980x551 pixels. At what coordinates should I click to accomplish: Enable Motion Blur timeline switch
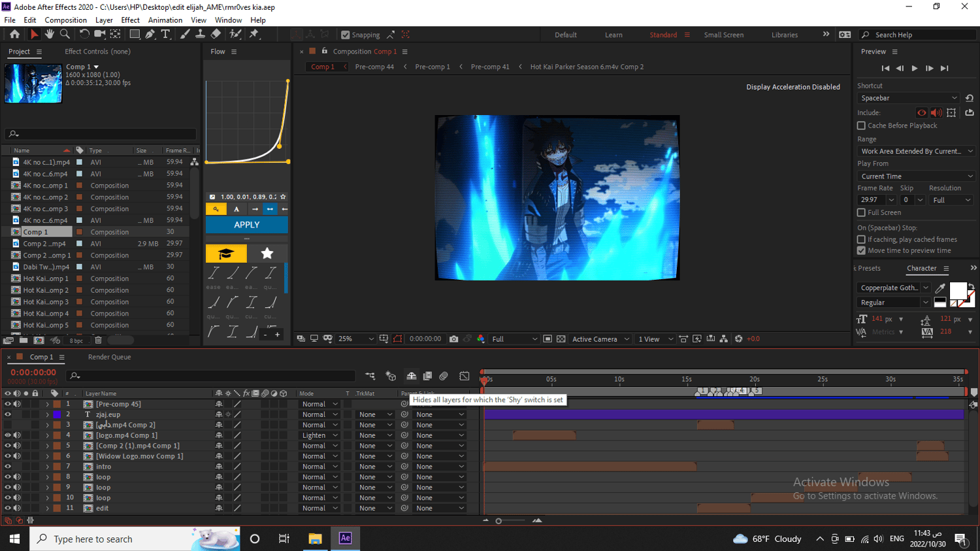(x=444, y=376)
